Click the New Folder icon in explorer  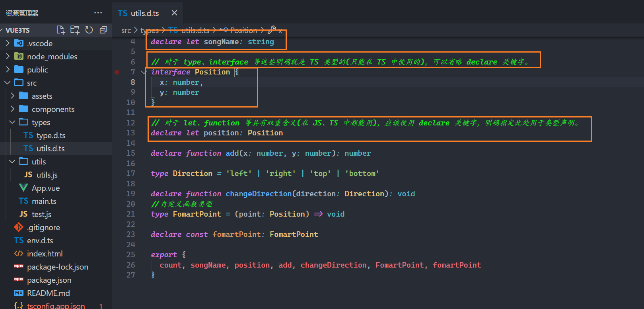(x=75, y=30)
